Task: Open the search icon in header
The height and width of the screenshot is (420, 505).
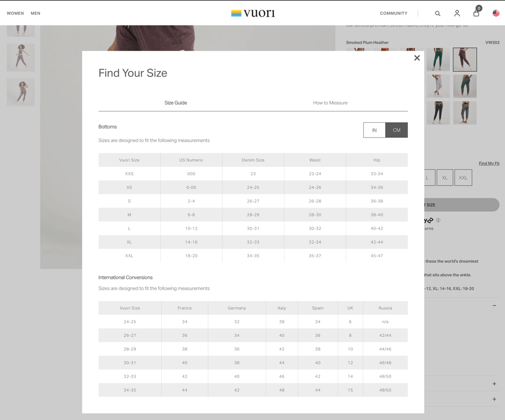Action: tap(437, 13)
